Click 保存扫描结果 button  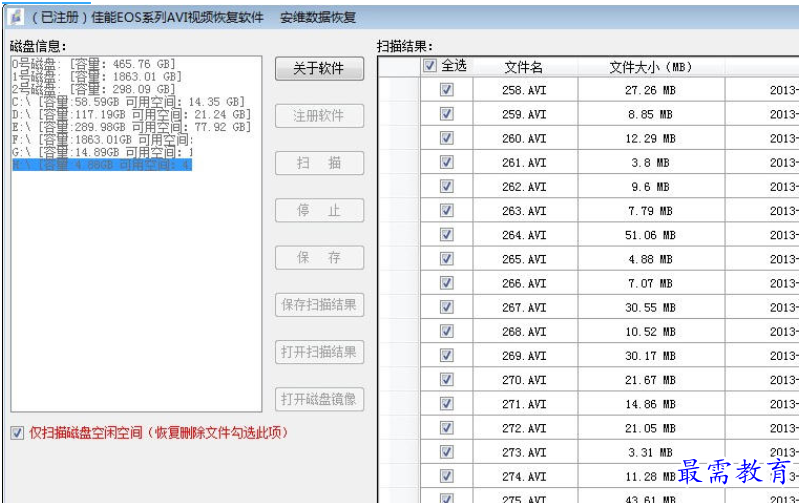[319, 305]
